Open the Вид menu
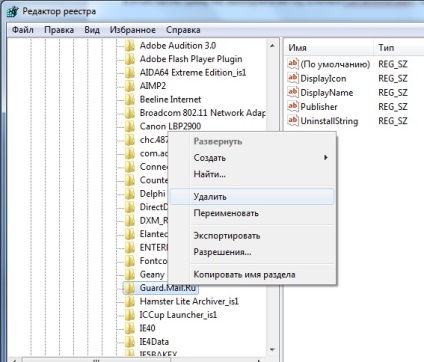424x362 pixels. [x=92, y=30]
